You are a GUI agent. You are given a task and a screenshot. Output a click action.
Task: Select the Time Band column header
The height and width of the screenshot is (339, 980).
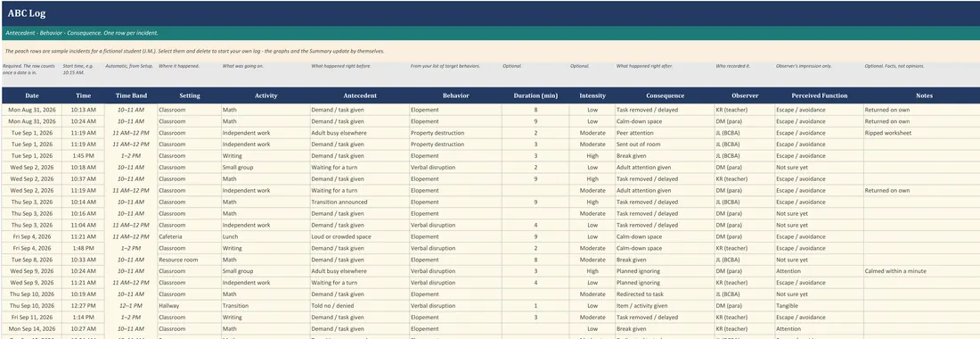pos(131,95)
